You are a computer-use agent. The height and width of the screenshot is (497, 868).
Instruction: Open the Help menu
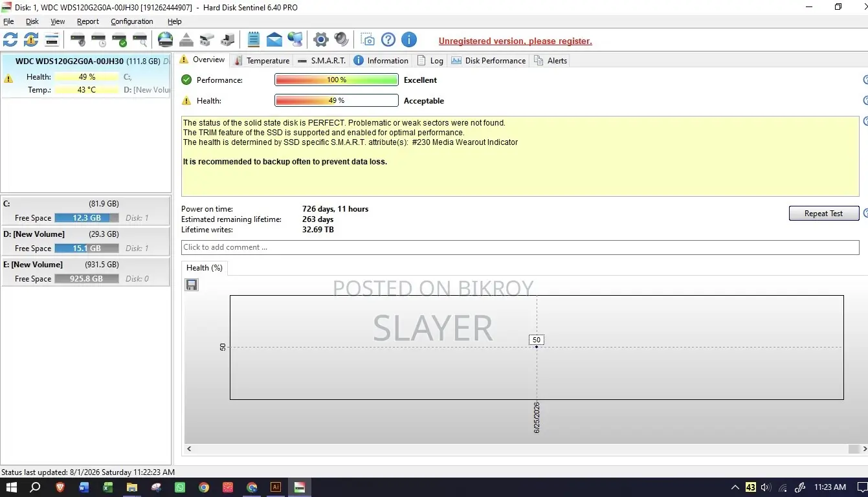pyautogui.click(x=175, y=21)
